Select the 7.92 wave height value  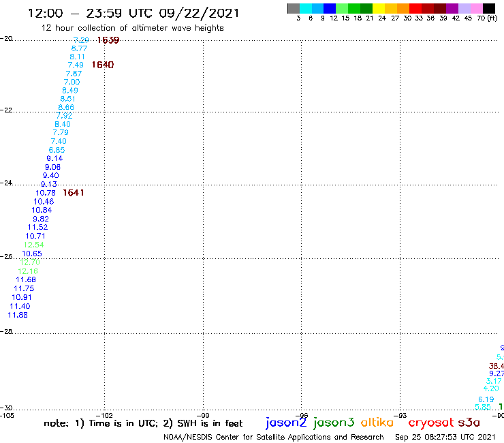64,115
